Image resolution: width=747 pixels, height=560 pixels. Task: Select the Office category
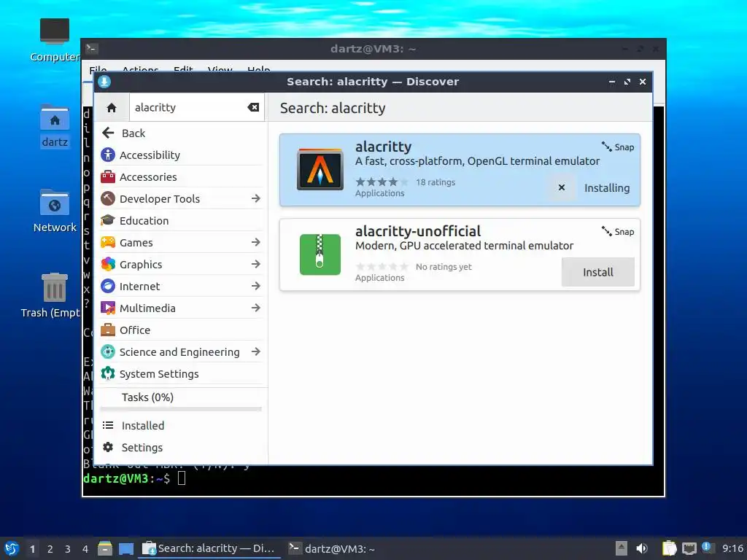tap(181, 330)
